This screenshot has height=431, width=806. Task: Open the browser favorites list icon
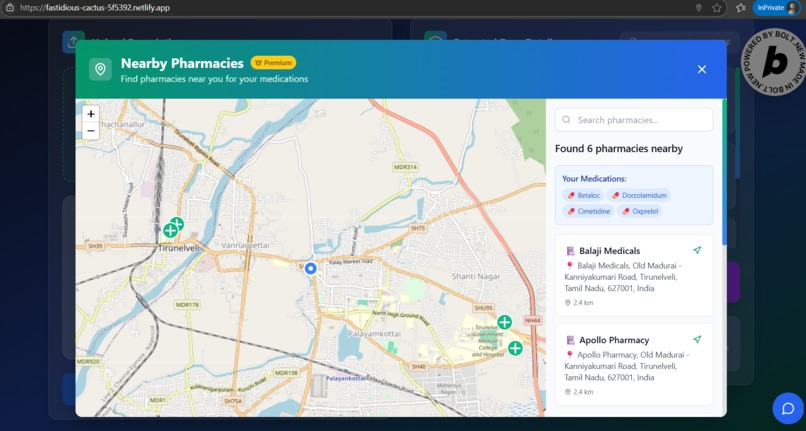pos(741,8)
